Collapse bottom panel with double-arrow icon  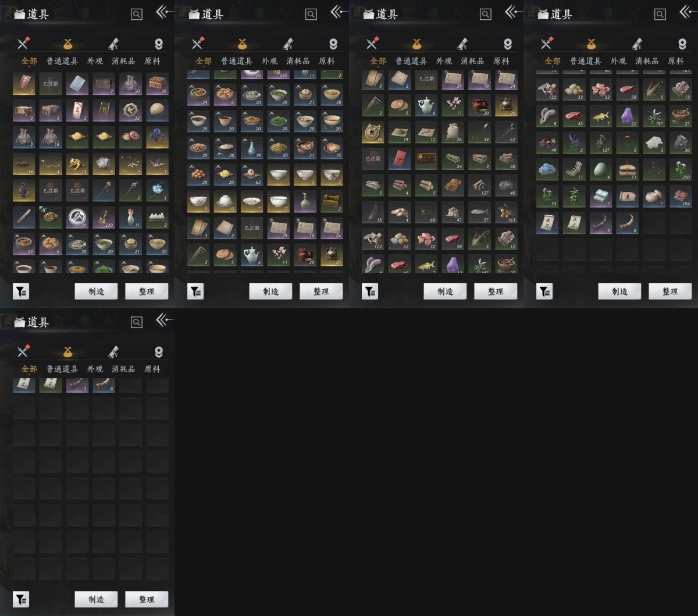(x=165, y=320)
